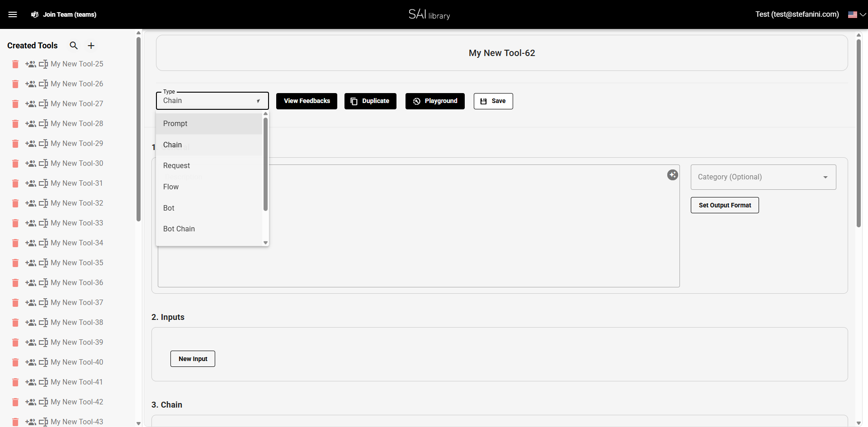This screenshot has width=868, height=427.
Task: Open the Playground
Action: point(435,101)
